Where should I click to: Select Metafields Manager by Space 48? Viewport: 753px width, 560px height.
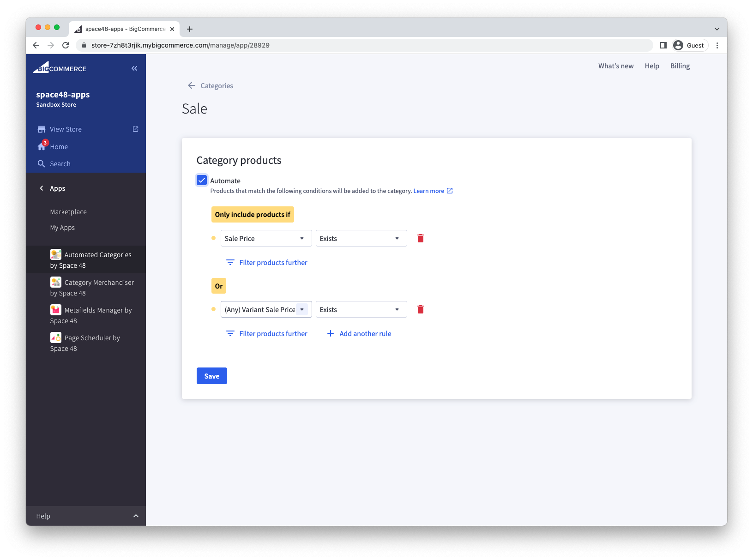[86, 315]
